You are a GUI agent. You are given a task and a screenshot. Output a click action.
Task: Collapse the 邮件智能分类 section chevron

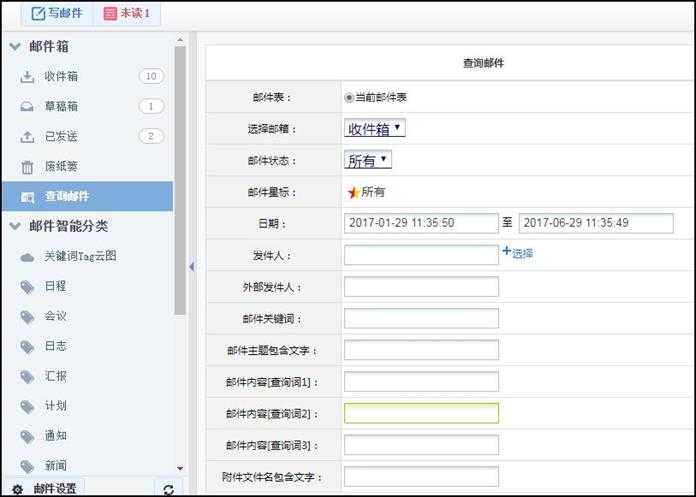click(15, 226)
